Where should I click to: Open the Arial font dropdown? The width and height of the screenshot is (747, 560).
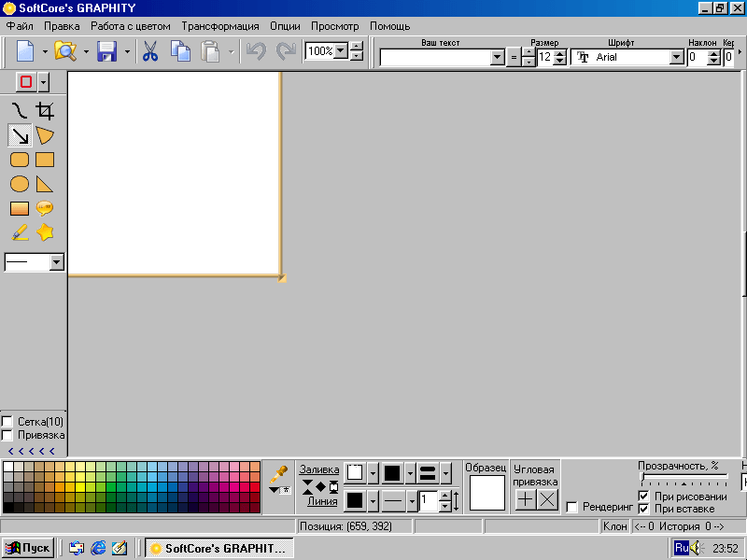[x=677, y=58]
